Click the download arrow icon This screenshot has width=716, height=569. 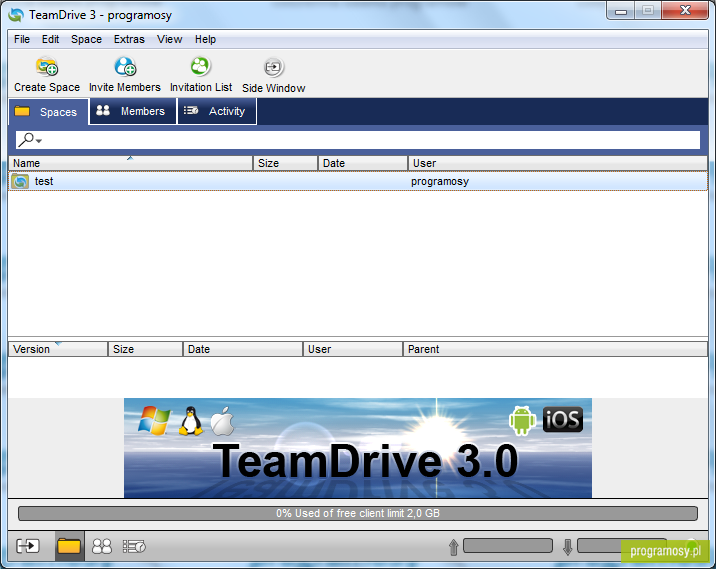[x=568, y=547]
